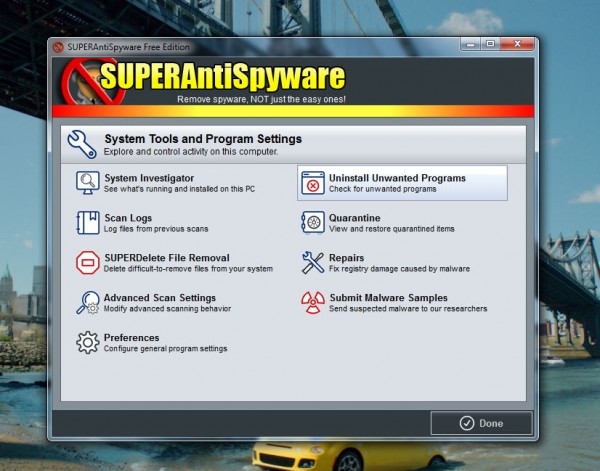This screenshot has width=600, height=471.
Task: Click 'Modify advanced scanning behavior' text
Action: pos(167,308)
